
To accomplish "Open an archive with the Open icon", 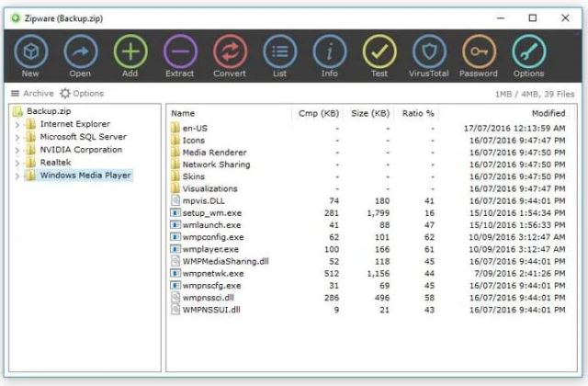I will (x=80, y=56).
